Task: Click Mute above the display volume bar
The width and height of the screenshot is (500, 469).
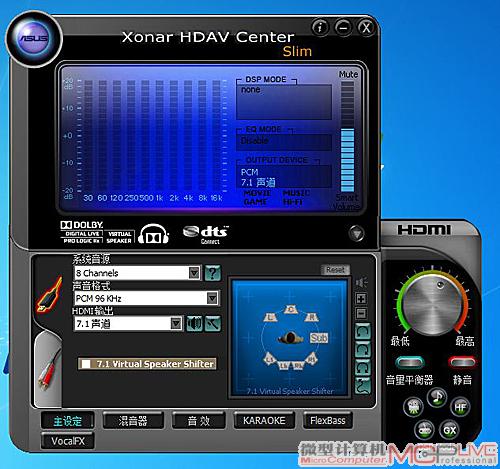Action: [348, 74]
